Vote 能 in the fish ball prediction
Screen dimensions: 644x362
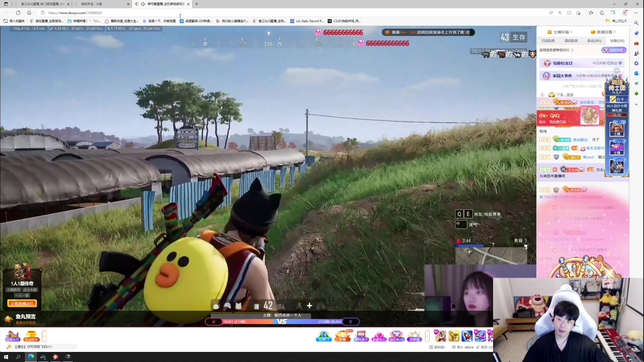(214, 322)
